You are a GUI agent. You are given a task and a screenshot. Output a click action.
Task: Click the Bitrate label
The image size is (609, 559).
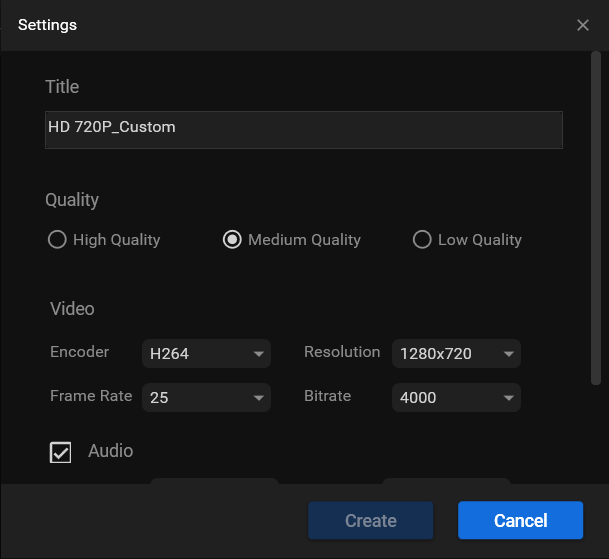[328, 396]
